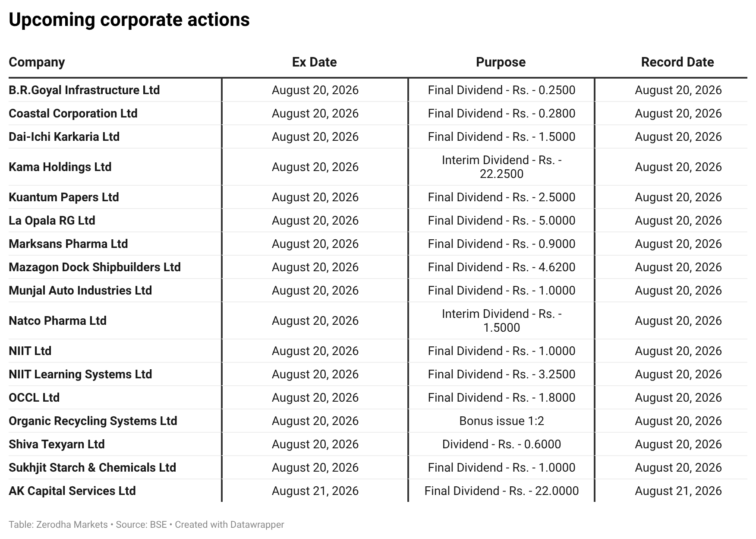
Task: Click Created with Datawrapper footer text
Action: click(x=230, y=525)
